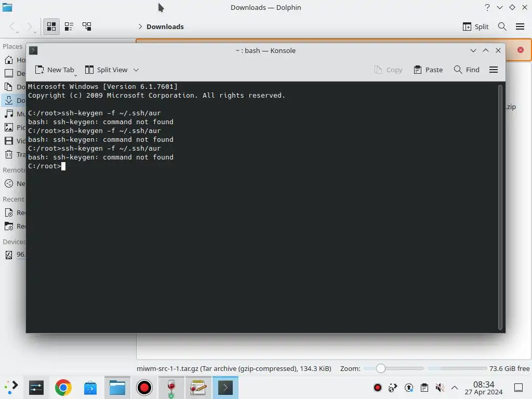Viewport: 532px width, 399px height.
Task: Select Home in Dolphin Places panel
Action: (15, 60)
